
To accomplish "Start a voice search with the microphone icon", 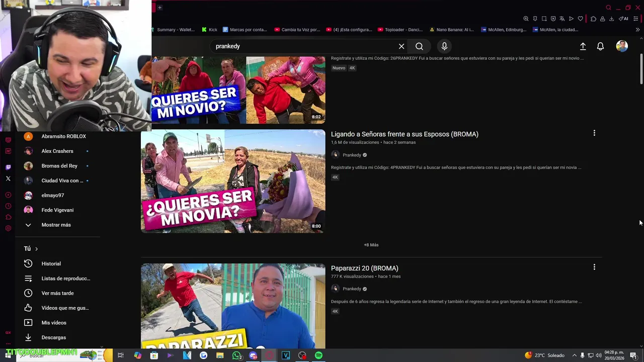I will (x=444, y=46).
